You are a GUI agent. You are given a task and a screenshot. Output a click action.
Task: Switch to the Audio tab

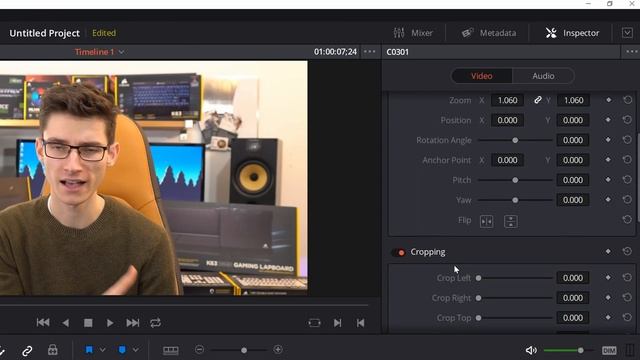(x=543, y=76)
